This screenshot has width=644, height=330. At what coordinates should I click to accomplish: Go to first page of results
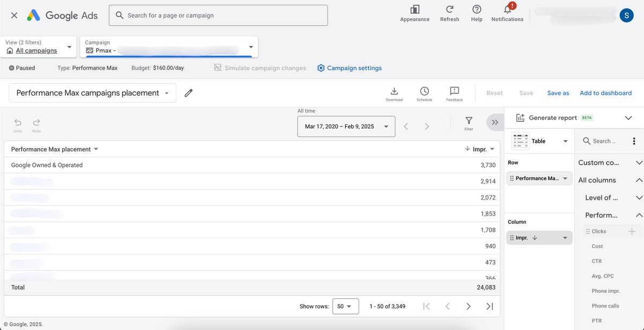click(426, 306)
